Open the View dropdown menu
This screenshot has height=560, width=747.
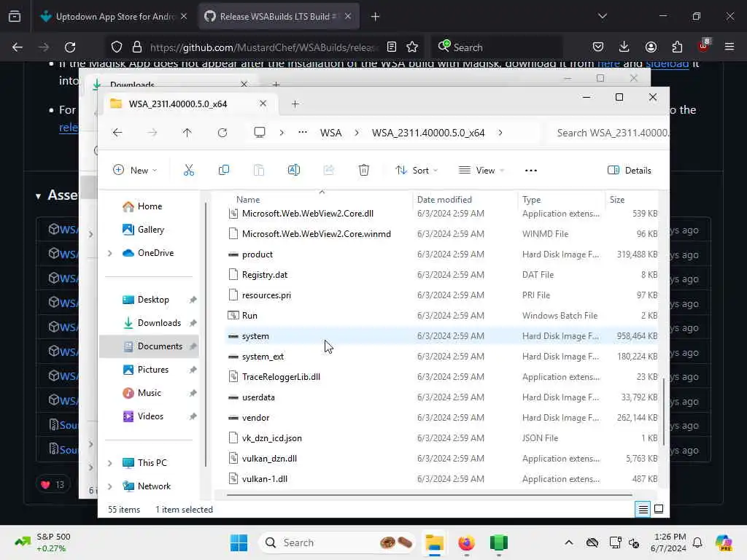coord(481,171)
